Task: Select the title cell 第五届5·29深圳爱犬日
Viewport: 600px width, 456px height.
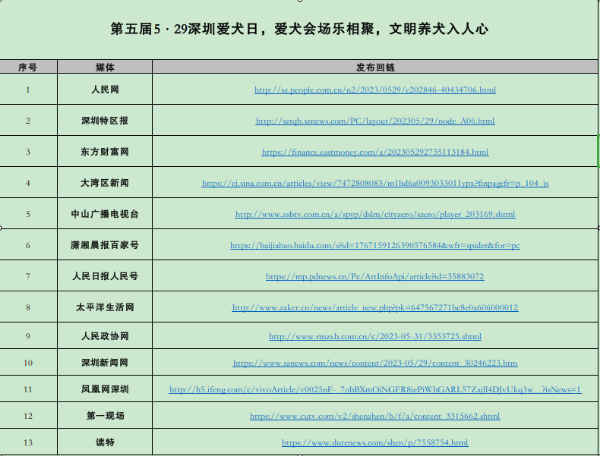Action: tap(299, 29)
